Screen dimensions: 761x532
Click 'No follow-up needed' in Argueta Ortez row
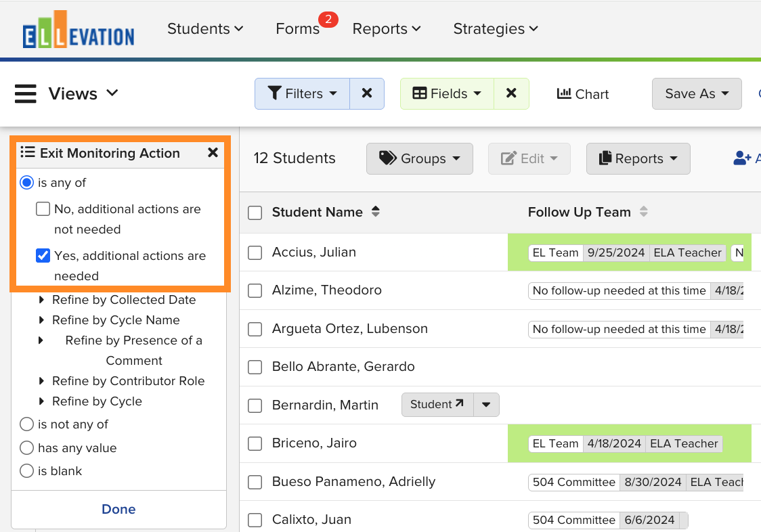pos(619,329)
